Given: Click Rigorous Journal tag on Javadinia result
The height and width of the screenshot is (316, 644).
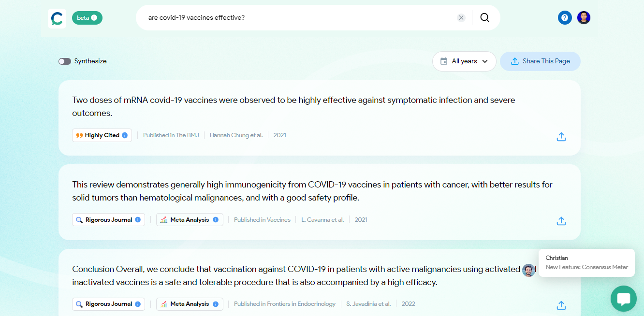Looking at the screenshot, I should click(x=108, y=304).
